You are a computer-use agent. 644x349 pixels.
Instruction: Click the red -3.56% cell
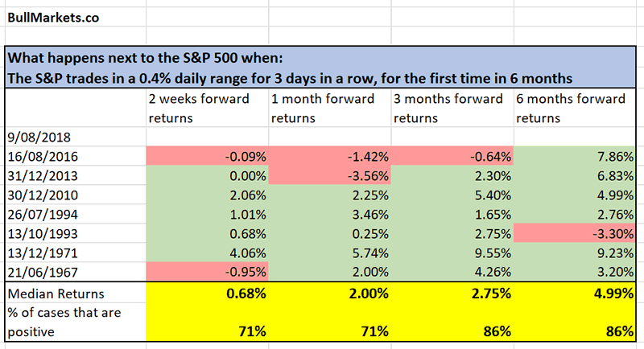point(329,172)
